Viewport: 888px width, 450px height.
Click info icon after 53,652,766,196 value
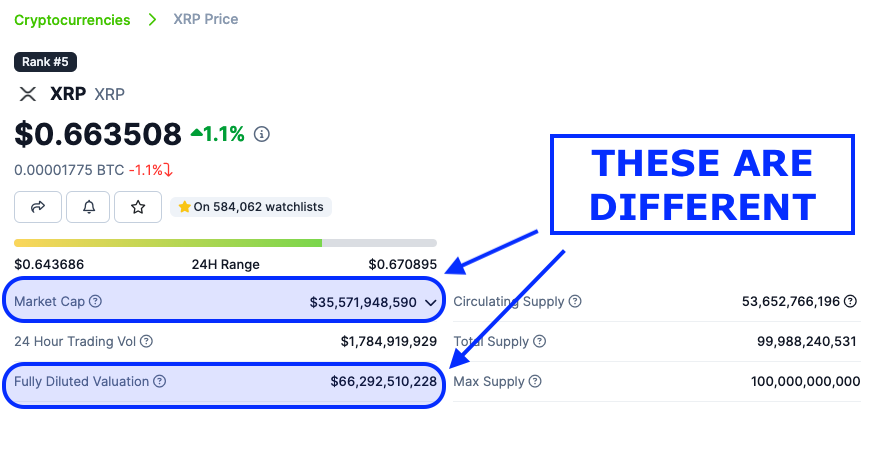click(851, 302)
